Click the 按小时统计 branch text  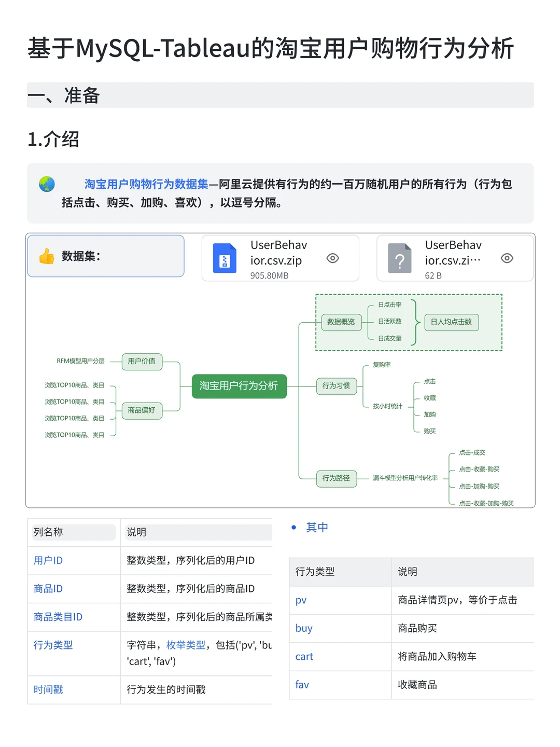[x=388, y=406]
